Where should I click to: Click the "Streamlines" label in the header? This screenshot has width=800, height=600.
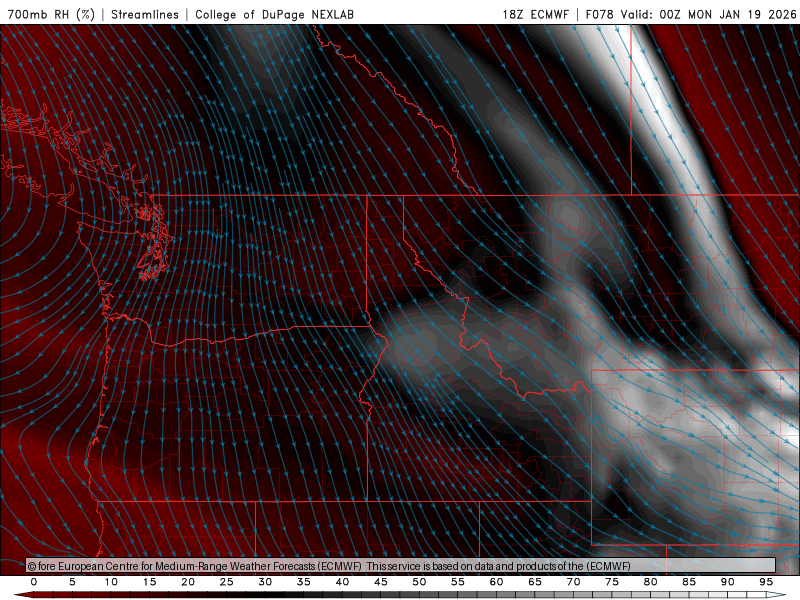click(x=145, y=14)
